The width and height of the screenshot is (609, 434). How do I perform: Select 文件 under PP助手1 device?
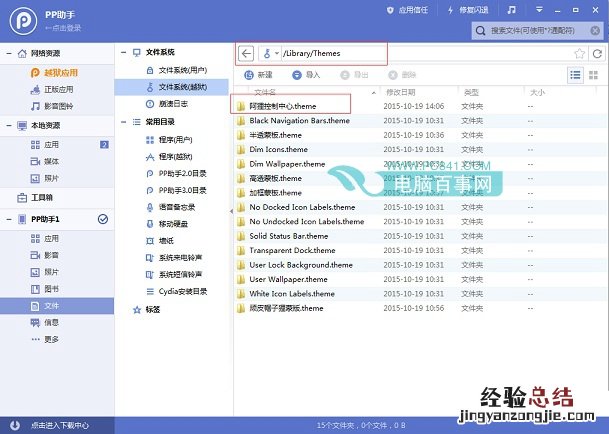tap(57, 306)
